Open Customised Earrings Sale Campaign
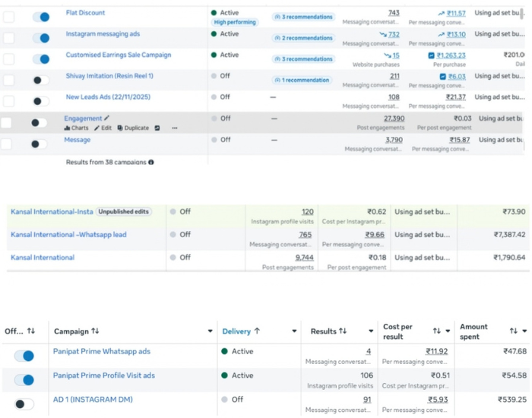The width and height of the screenshot is (532, 418). click(x=119, y=55)
